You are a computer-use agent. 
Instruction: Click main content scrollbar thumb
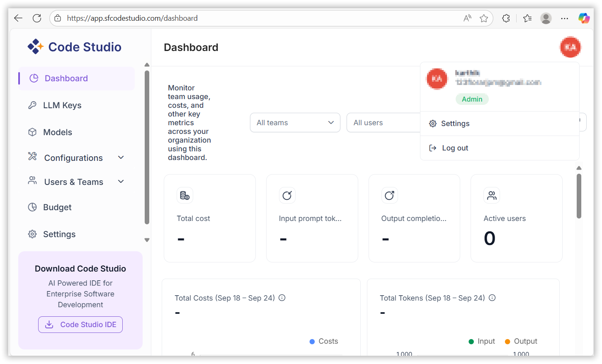click(x=579, y=196)
